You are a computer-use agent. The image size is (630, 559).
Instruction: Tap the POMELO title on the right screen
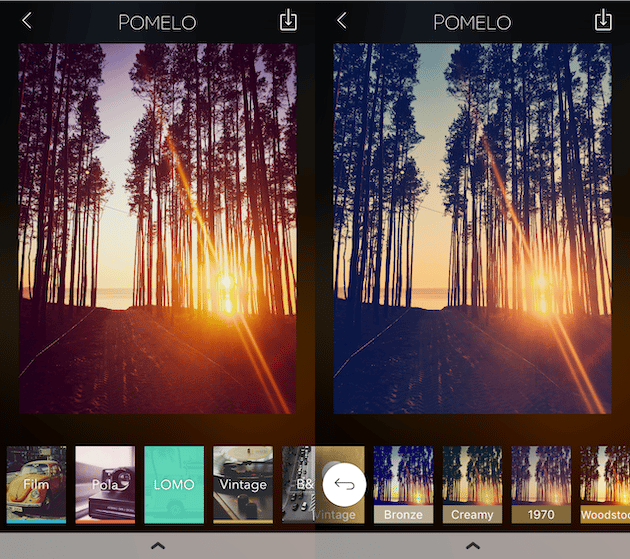(x=472, y=23)
